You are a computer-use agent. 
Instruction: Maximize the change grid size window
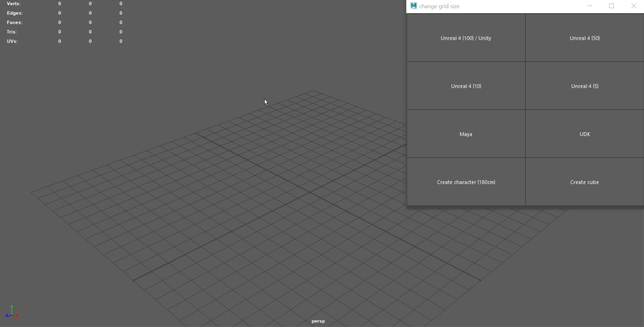pyautogui.click(x=611, y=6)
